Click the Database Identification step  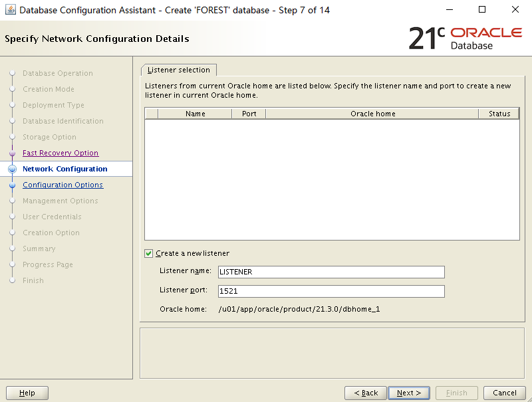click(x=63, y=121)
